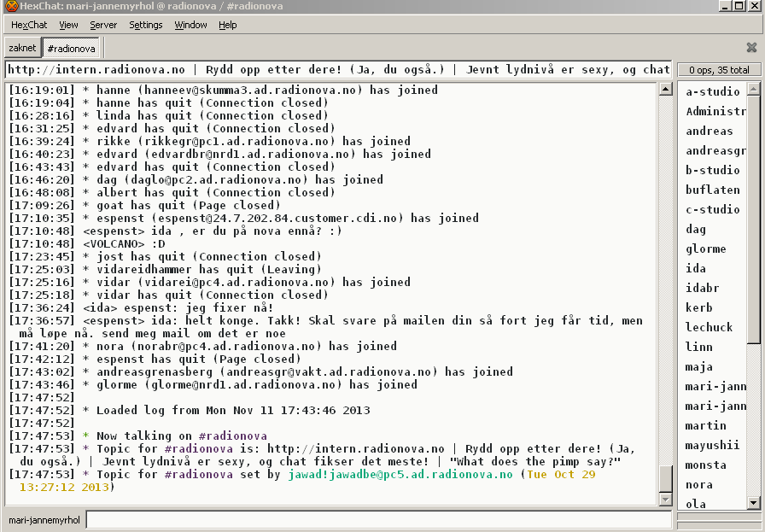Select user dag in the user list
This screenshot has width=765, height=532.
(713, 229)
